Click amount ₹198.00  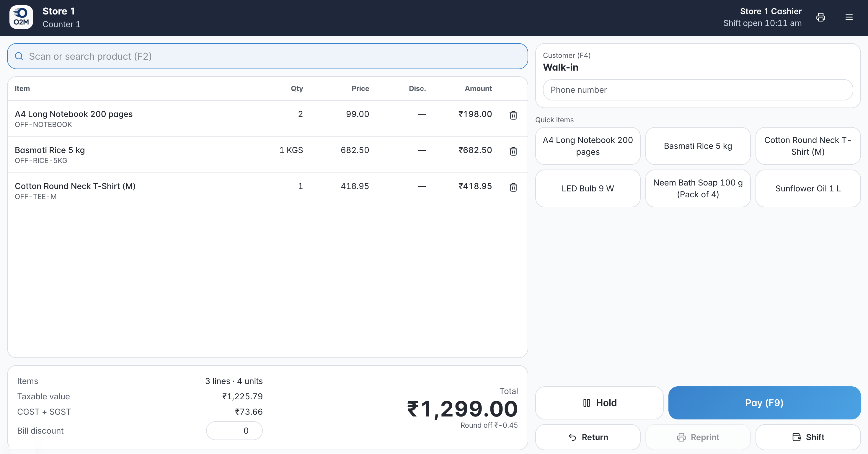[475, 114]
